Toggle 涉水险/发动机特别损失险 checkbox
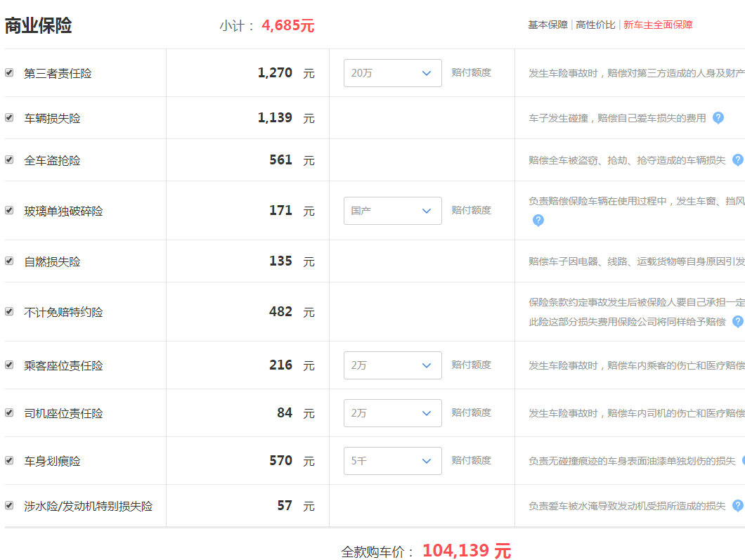The height and width of the screenshot is (560, 745). pyautogui.click(x=9, y=505)
